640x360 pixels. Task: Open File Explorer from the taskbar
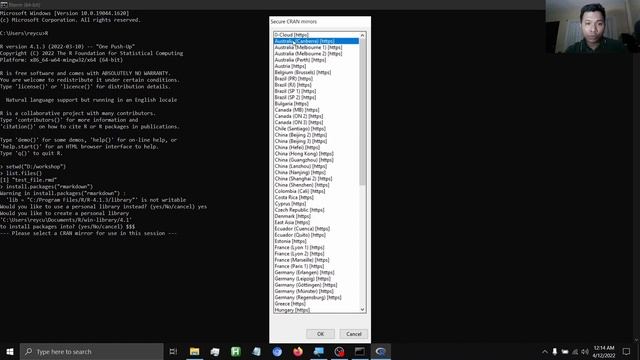(194, 351)
